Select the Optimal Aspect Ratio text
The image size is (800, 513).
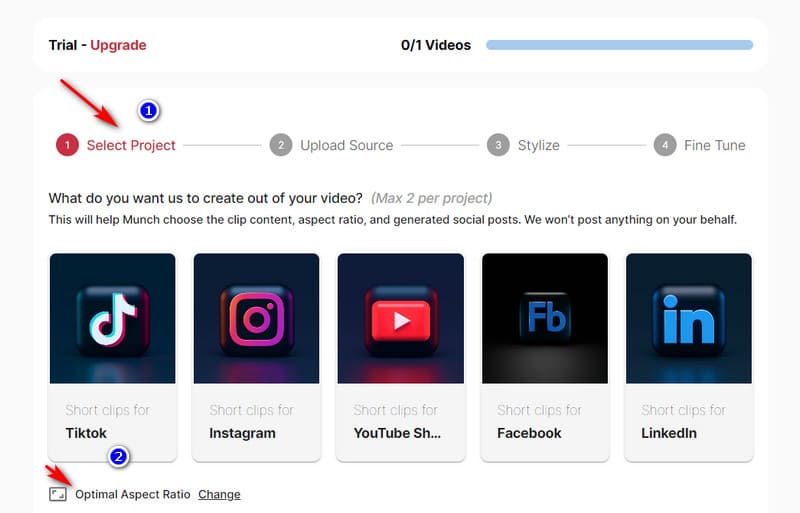[x=133, y=494]
